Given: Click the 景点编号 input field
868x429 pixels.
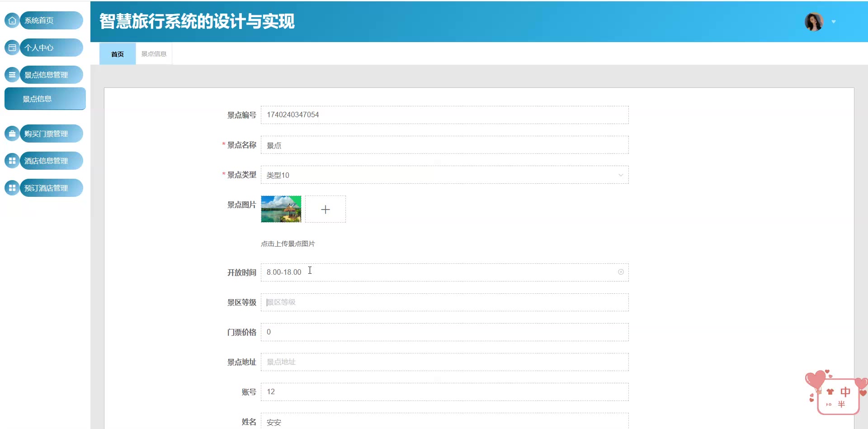Looking at the screenshot, I should pyautogui.click(x=445, y=115).
